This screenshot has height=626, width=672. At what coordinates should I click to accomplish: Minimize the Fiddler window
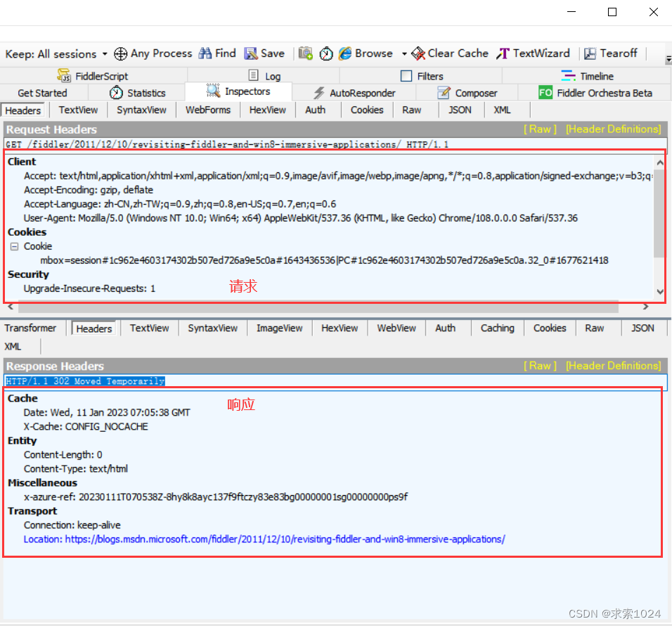(x=571, y=12)
